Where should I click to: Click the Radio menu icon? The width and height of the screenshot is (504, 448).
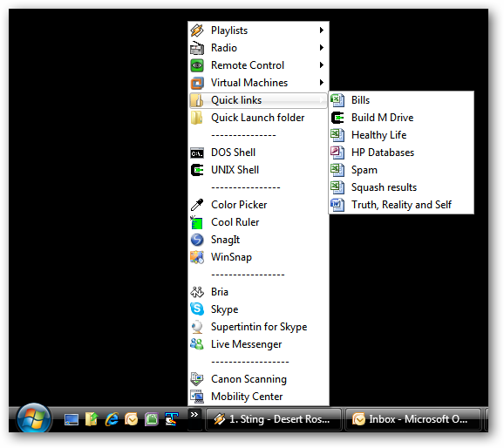click(x=197, y=48)
